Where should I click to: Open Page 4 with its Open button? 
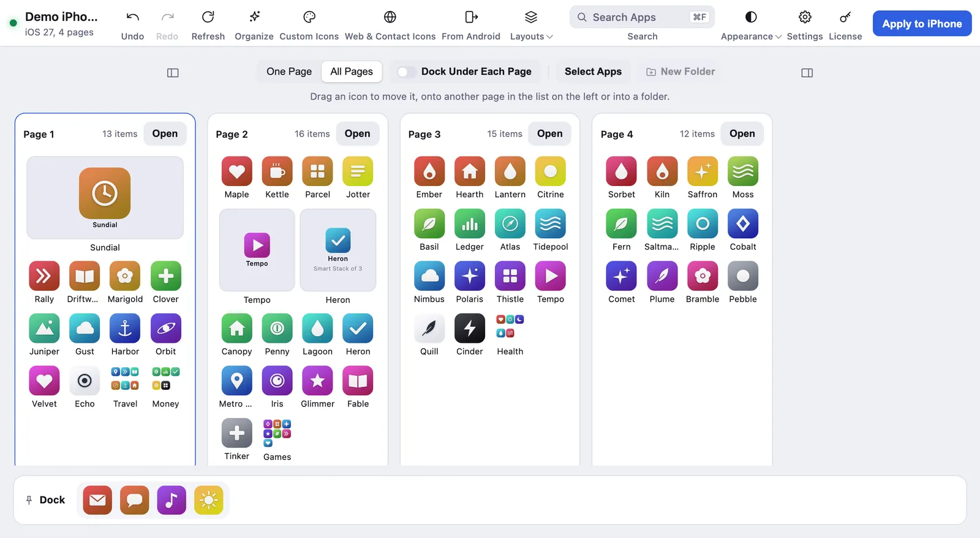742,133
